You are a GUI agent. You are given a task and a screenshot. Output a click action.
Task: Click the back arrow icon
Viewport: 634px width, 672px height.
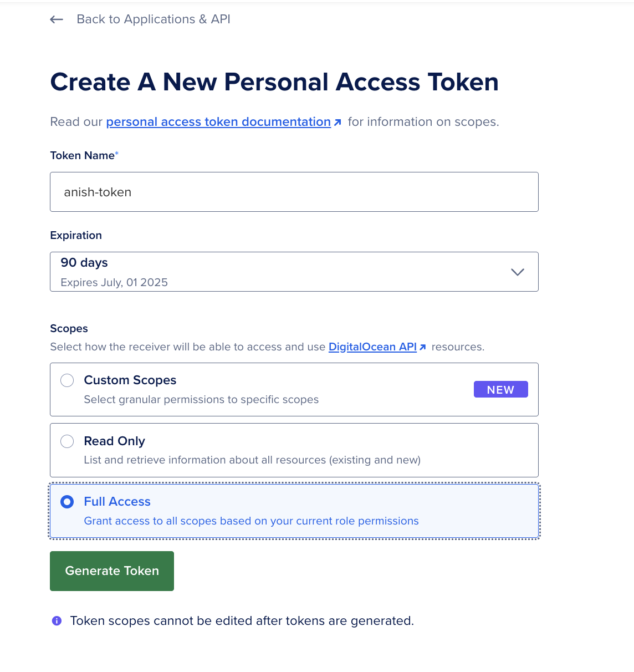click(x=57, y=19)
